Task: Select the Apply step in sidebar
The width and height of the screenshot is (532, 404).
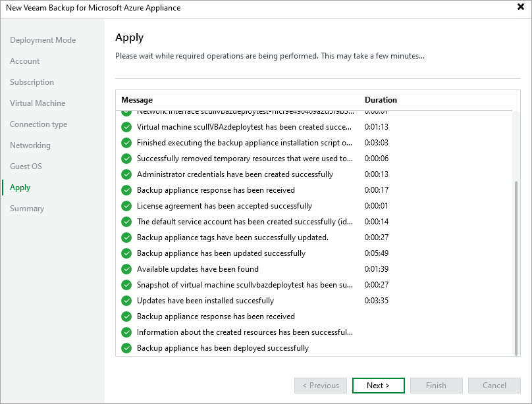Action: click(20, 188)
